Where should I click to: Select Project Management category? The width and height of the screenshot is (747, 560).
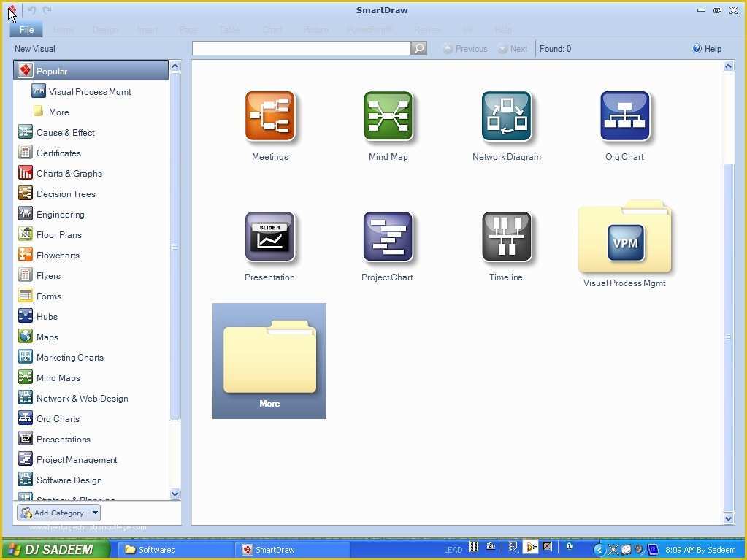click(x=68, y=460)
